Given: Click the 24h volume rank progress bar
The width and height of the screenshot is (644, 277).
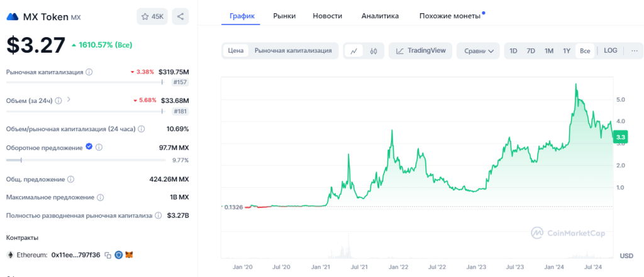Looking at the screenshot, I should [x=86, y=111].
